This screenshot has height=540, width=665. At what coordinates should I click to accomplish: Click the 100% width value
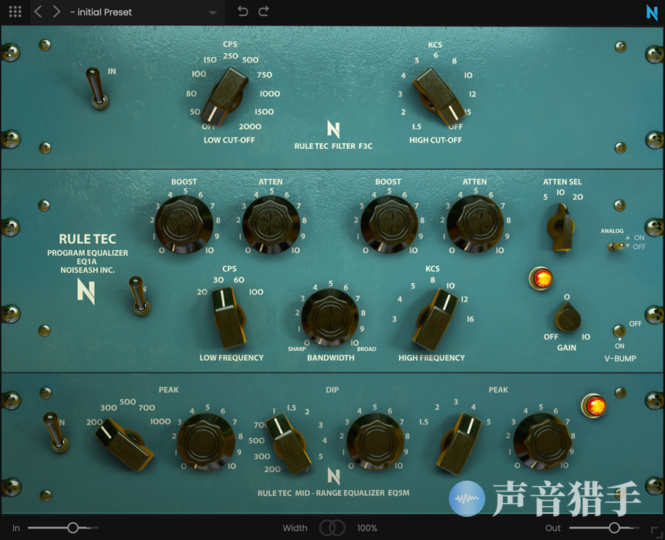pyautogui.click(x=367, y=527)
